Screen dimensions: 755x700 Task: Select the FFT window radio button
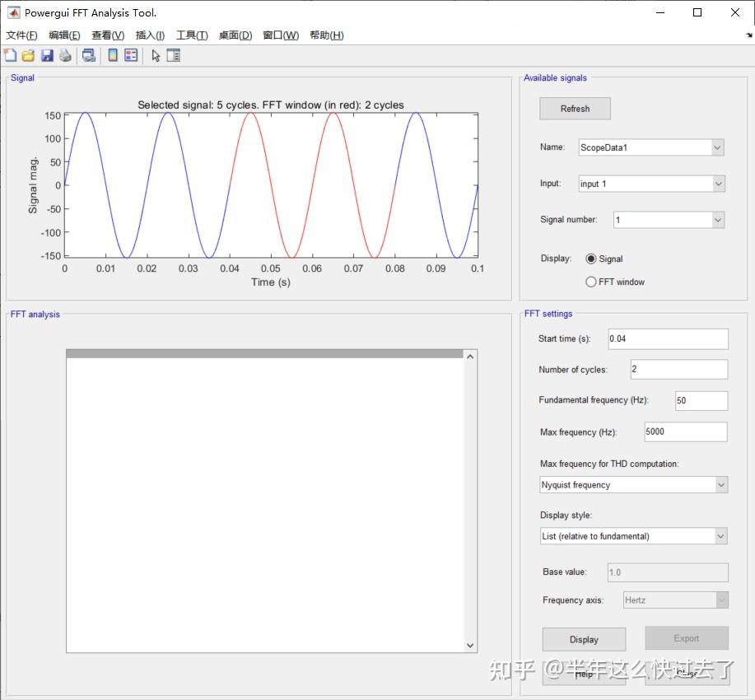(590, 282)
